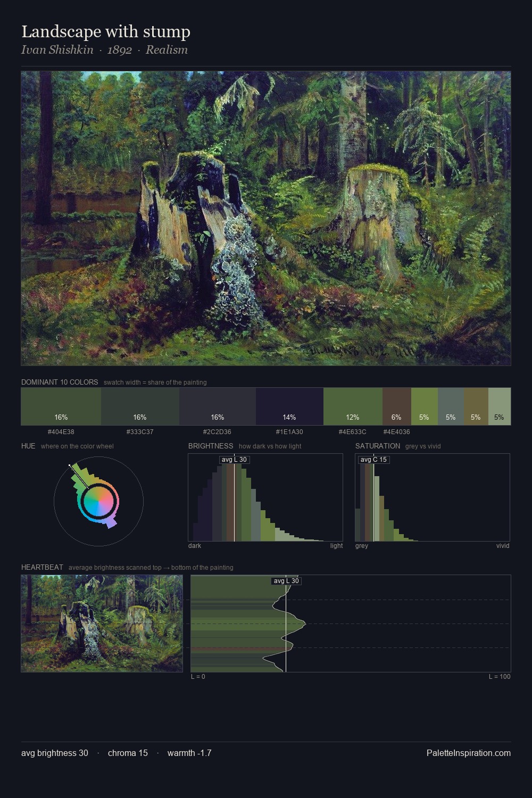Viewport: 532px width, 798px height.
Task: Click 'grey vs vivid' caption
Action: click(423, 446)
